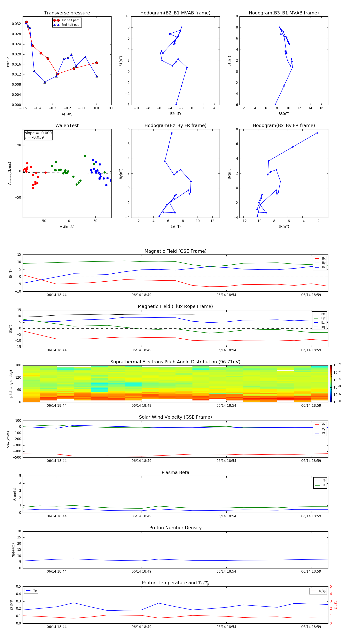Click the 'Bz(nT)' hodogram axis label
This screenshot has height=644, width=351.
click(x=175, y=227)
